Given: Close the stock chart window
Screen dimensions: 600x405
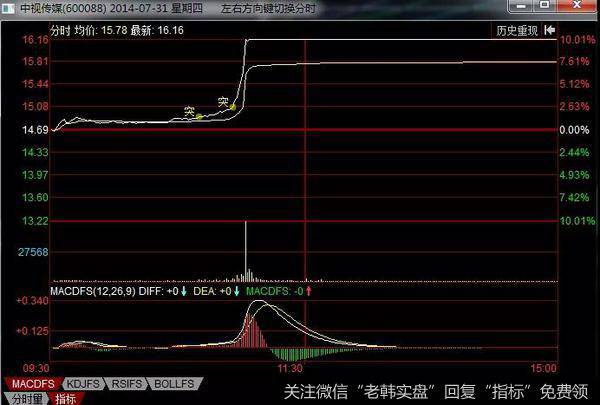Looking at the screenshot, I should pos(576,5).
